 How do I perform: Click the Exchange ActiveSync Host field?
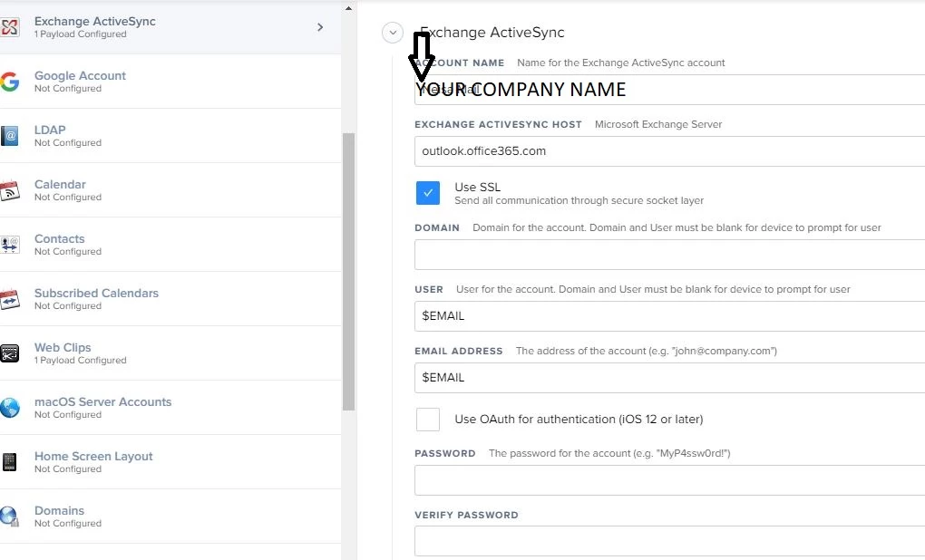[x=669, y=151]
